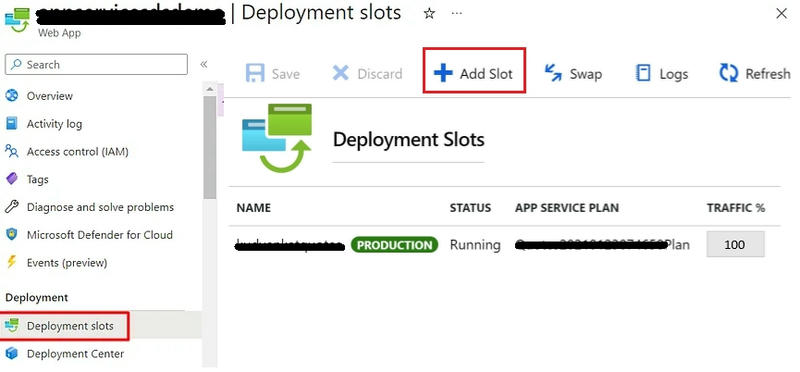Click the Discard button label
This screenshot has width=800, height=372.
(380, 74)
